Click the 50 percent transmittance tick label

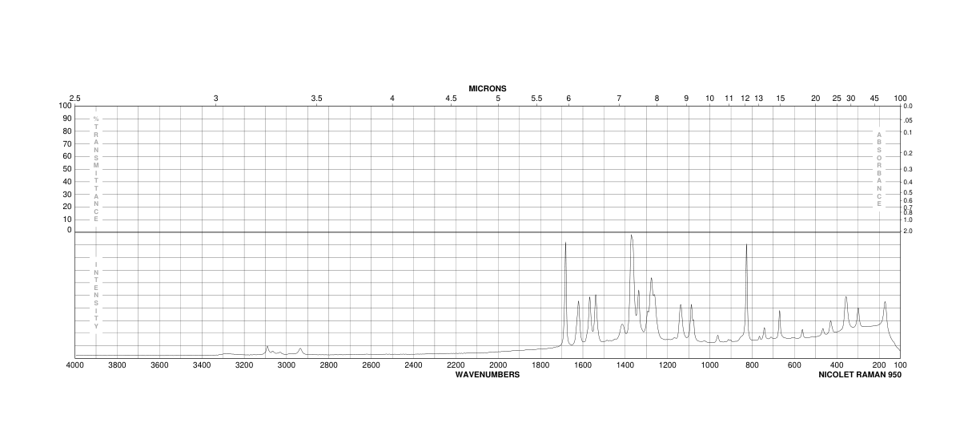point(68,168)
